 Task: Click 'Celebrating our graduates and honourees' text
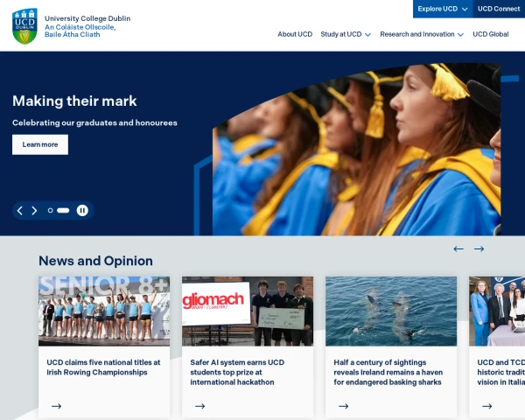[x=94, y=122]
